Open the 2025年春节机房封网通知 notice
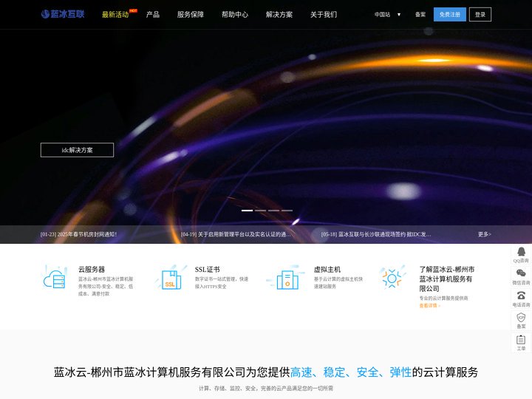 (x=79, y=234)
